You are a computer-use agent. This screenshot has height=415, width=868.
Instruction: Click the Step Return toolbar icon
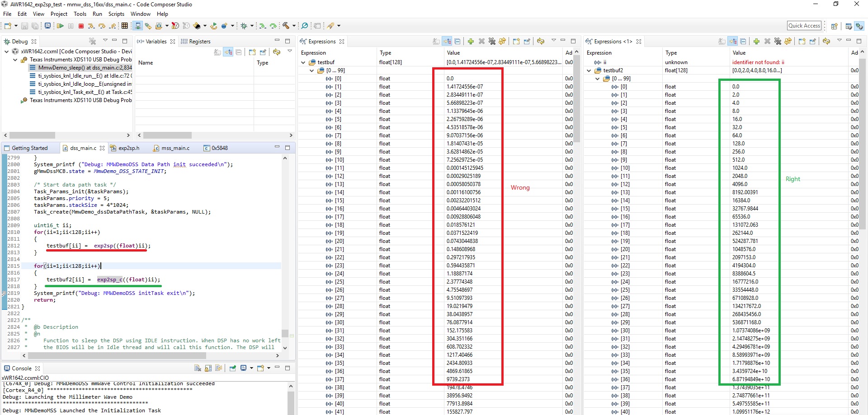pos(113,26)
